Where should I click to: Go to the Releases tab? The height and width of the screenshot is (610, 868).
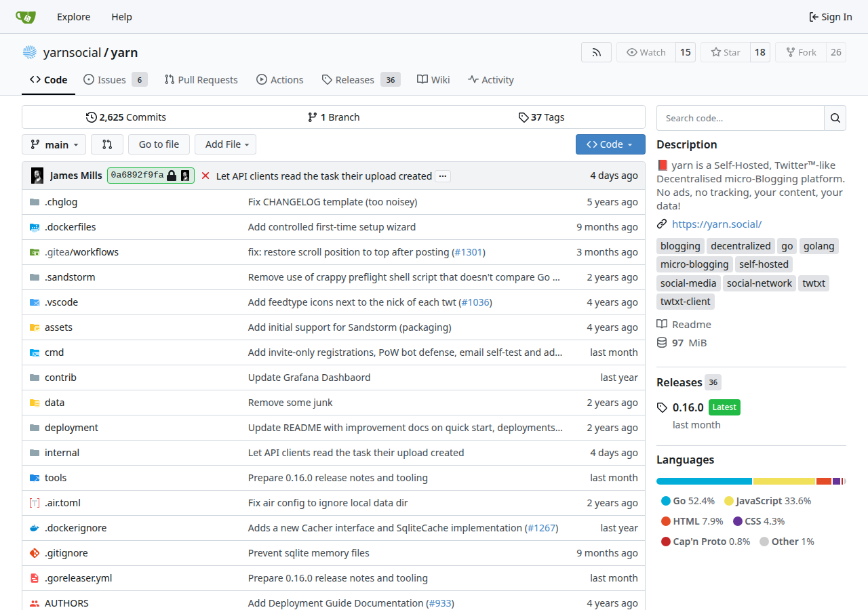[x=361, y=80]
